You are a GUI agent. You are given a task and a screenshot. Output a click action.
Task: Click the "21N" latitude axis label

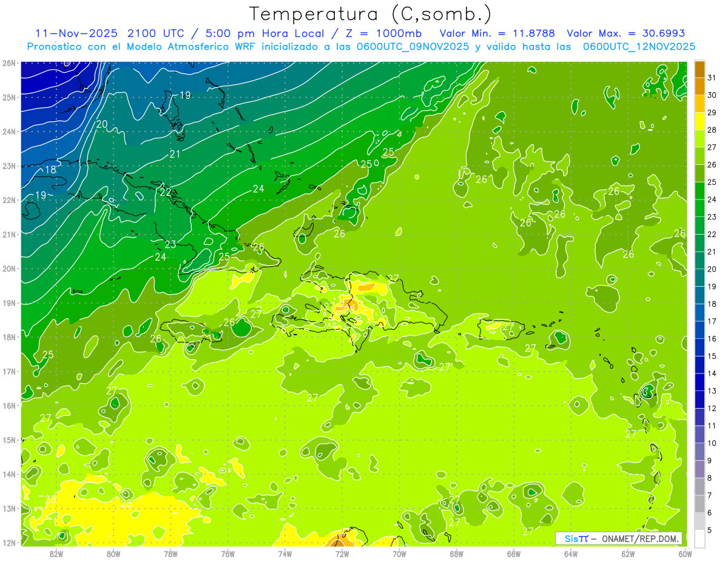[9, 235]
